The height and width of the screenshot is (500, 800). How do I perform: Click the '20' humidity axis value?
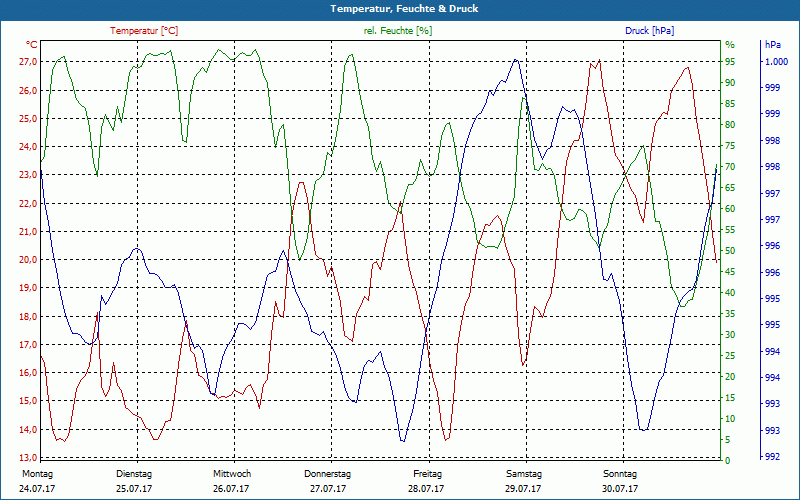click(x=730, y=377)
